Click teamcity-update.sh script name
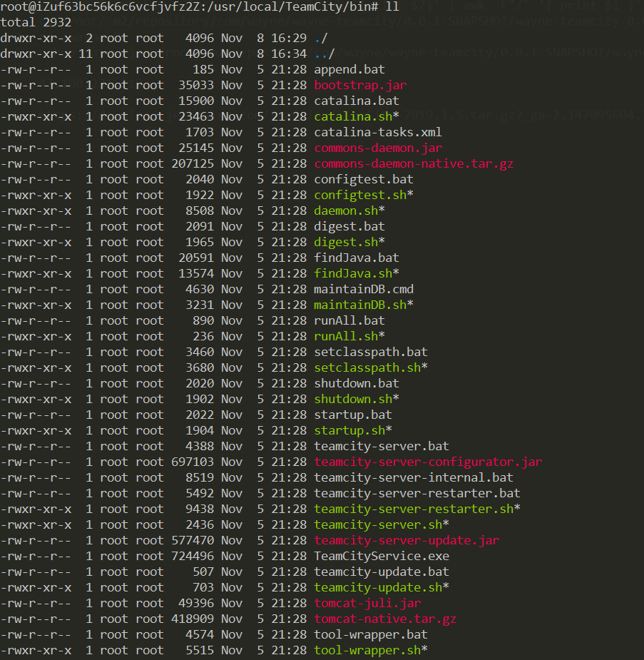The image size is (644, 660). click(x=378, y=588)
